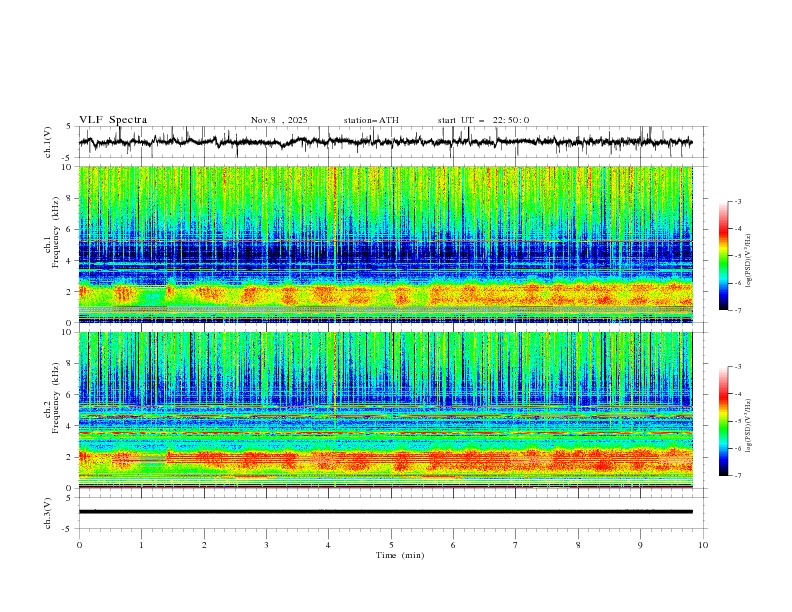The image size is (792, 612).
Task: Click the "5" tick on the time axis
Action: (390, 545)
